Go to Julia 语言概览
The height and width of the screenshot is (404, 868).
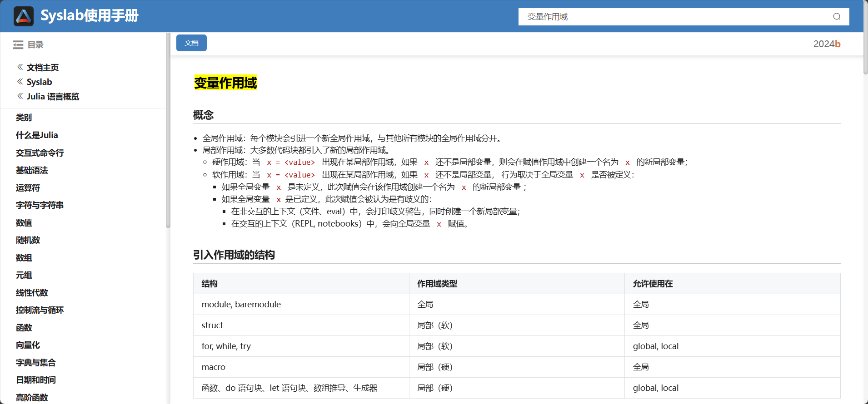click(53, 97)
